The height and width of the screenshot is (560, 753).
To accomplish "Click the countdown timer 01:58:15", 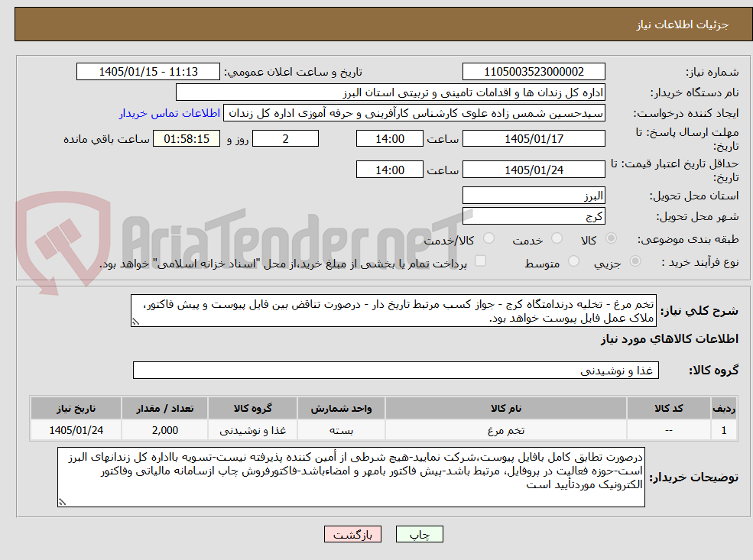I will [187, 139].
